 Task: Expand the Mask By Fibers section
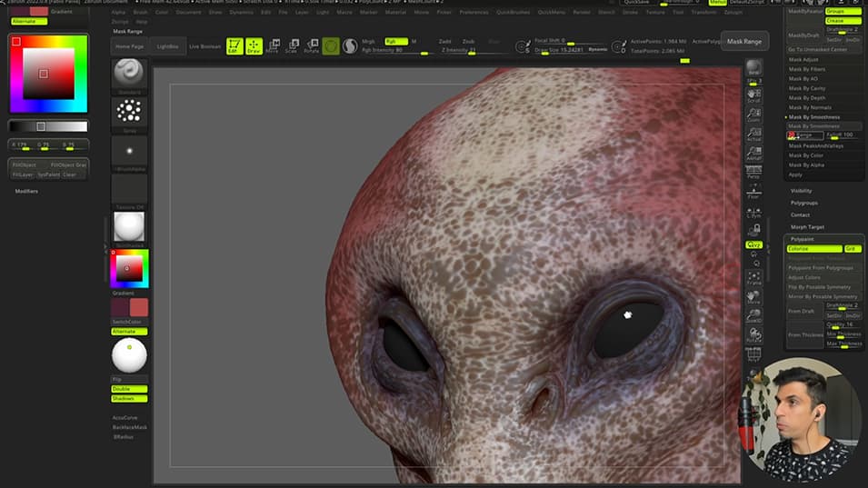806,69
